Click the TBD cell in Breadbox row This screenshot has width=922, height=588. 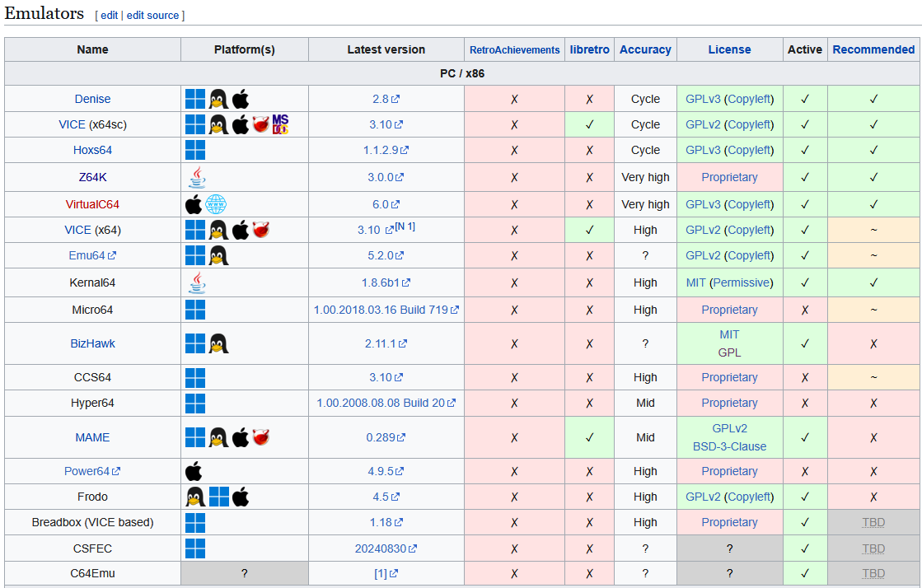[873, 522]
